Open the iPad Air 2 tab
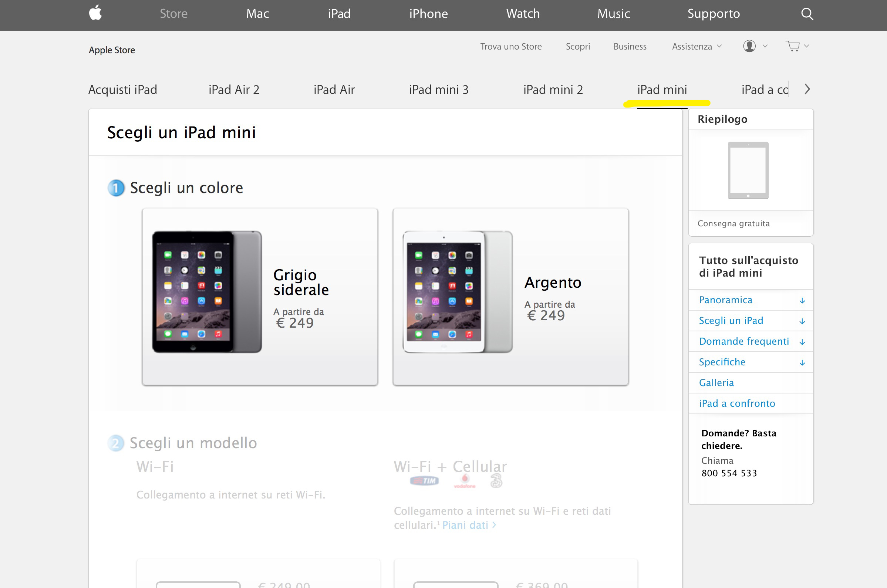This screenshot has height=588, width=887. 234,89
